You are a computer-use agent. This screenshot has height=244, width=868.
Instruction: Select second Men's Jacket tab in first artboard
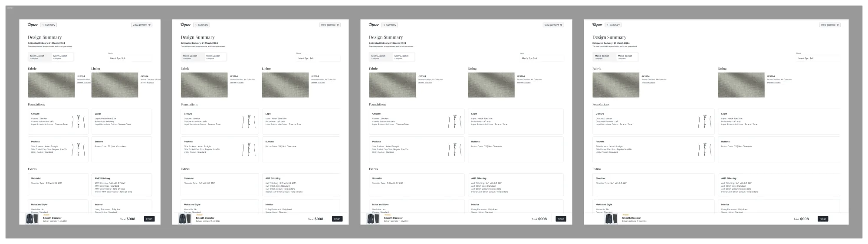tap(62, 57)
